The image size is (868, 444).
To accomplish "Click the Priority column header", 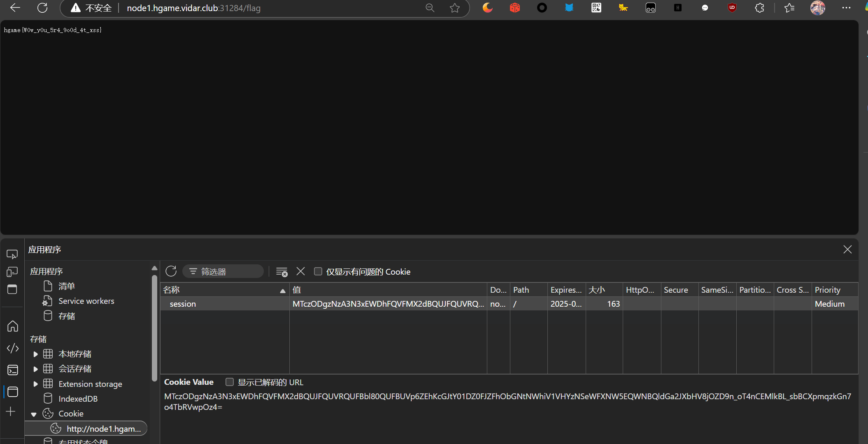I will point(828,289).
